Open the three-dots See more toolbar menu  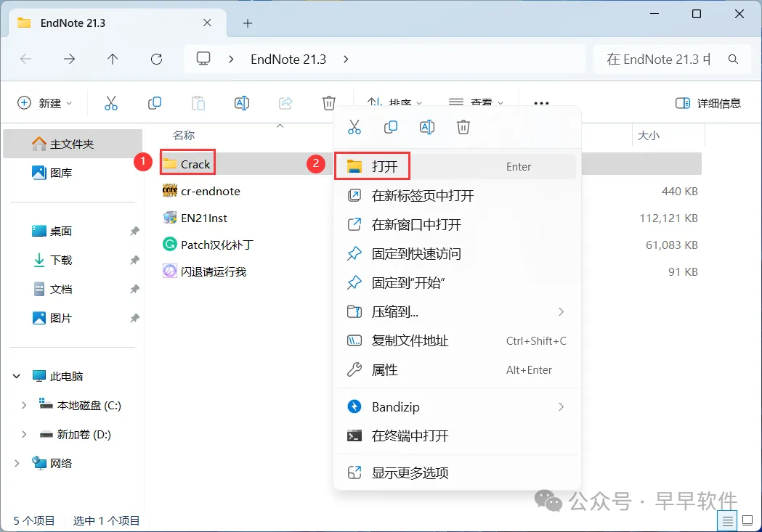(x=541, y=103)
